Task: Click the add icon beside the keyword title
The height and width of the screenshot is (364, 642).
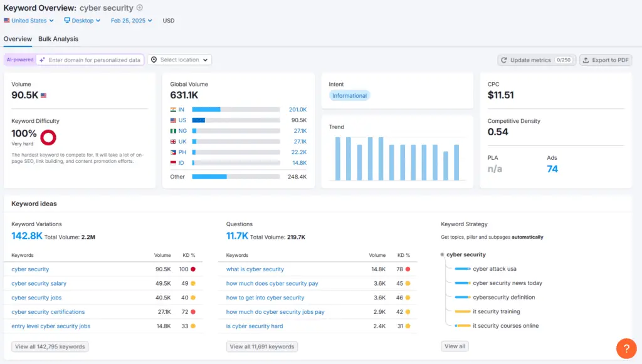Action: click(139, 8)
